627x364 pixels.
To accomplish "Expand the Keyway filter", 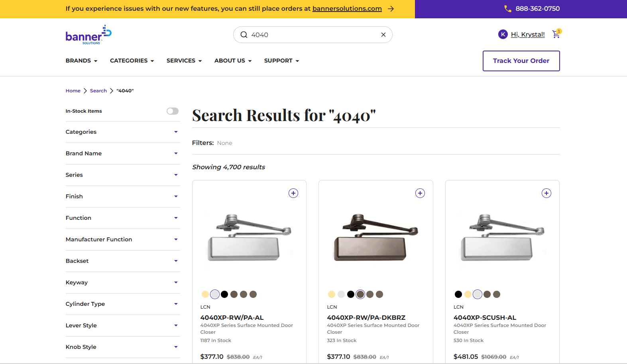I will 123,282.
